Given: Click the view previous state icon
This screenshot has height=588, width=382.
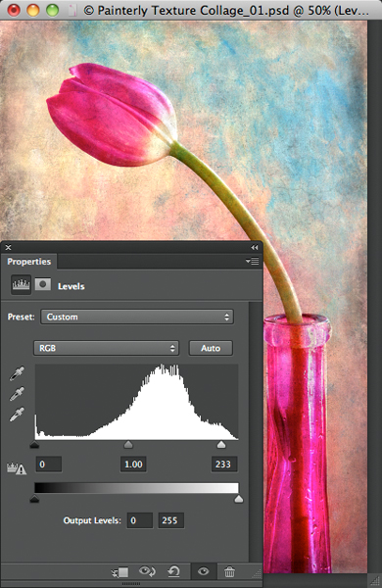Looking at the screenshot, I should point(147,571).
